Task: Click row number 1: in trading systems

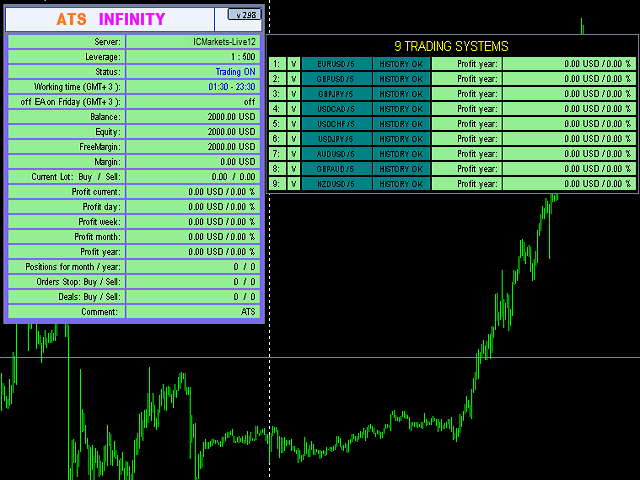Action: click(x=277, y=64)
